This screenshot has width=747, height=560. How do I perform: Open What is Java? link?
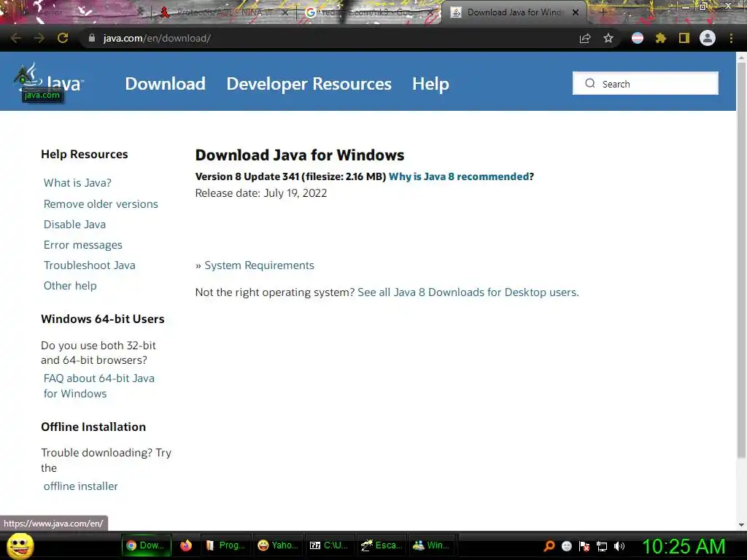click(77, 183)
